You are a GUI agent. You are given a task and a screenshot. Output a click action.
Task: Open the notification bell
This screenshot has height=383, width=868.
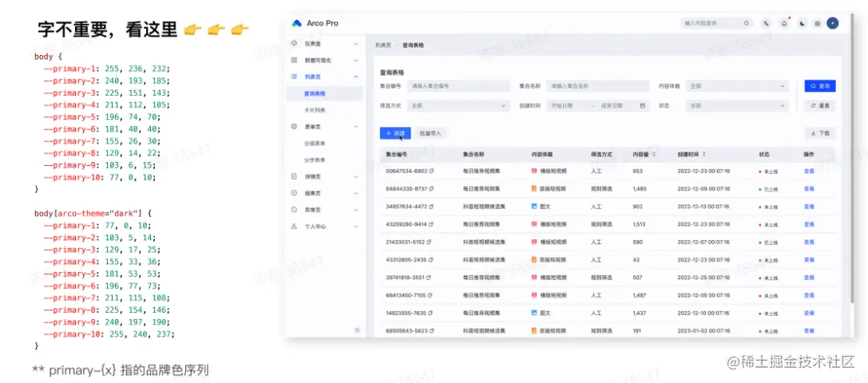point(784,23)
